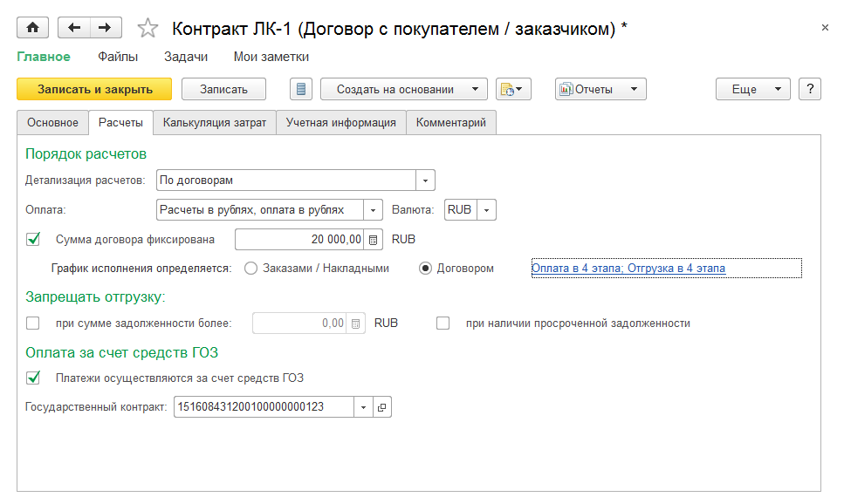Go back with the left arrow
Image resolution: width=844 pixels, height=504 pixels.
pos(73,28)
